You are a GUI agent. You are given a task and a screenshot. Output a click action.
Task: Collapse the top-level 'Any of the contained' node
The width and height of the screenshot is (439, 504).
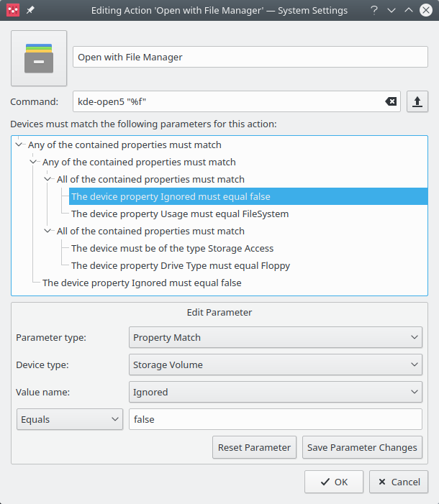tap(19, 145)
